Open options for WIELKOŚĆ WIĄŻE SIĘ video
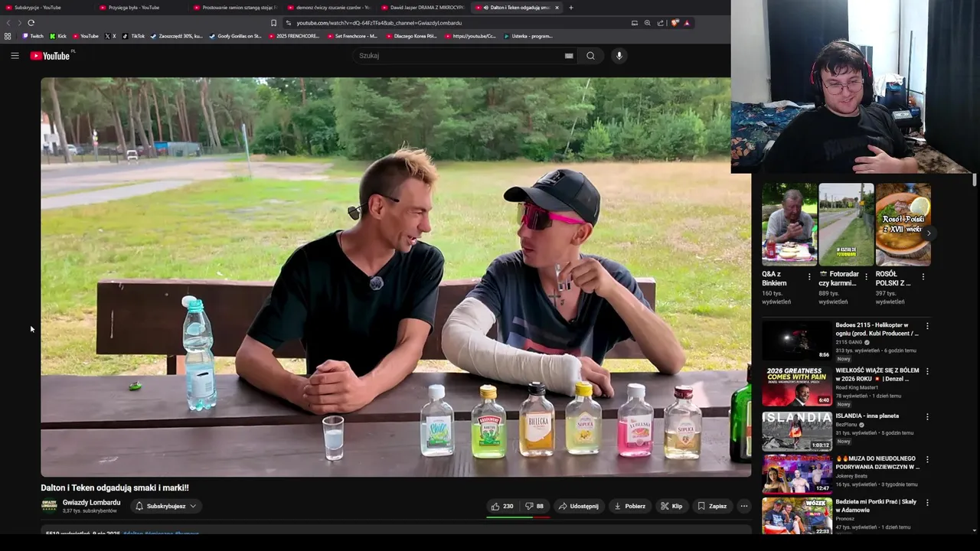980x551 pixels. [x=927, y=371]
